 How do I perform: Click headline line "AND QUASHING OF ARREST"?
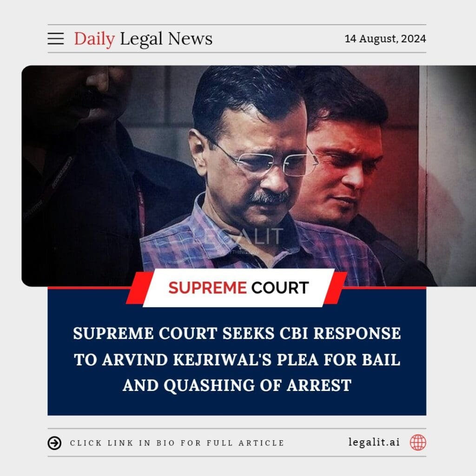[x=237, y=385]
